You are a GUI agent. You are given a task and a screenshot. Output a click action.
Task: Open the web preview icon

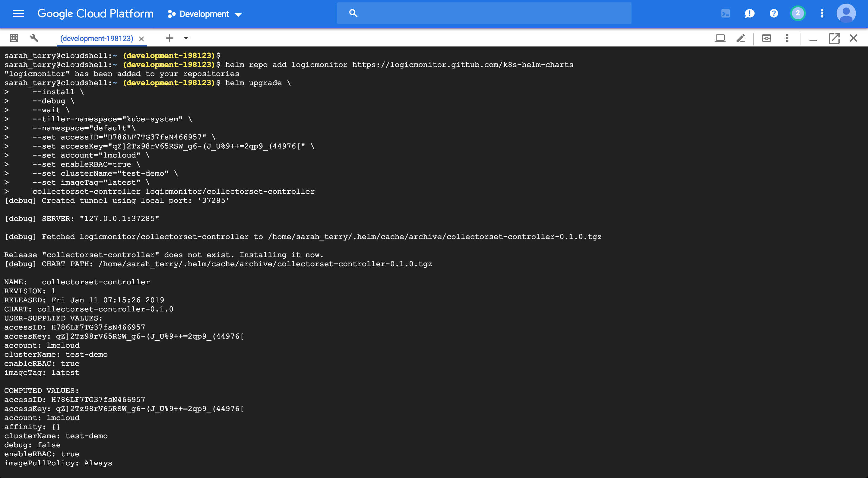click(766, 38)
